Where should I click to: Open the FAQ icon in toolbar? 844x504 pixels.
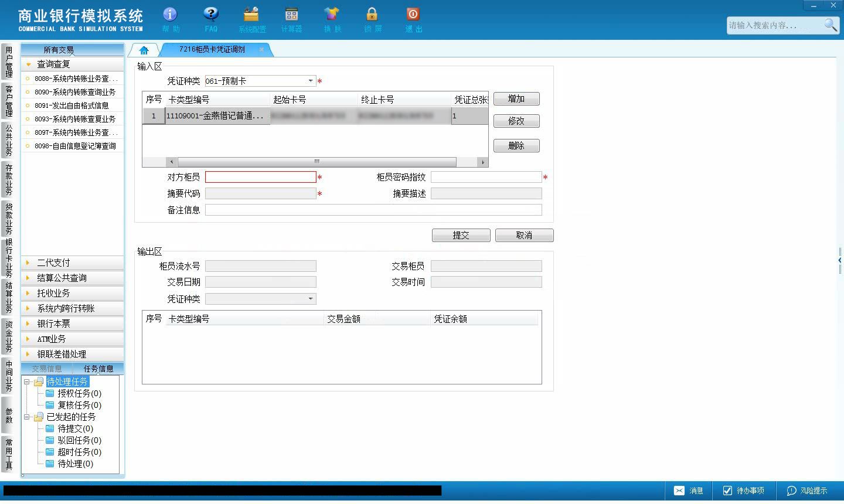coord(211,19)
